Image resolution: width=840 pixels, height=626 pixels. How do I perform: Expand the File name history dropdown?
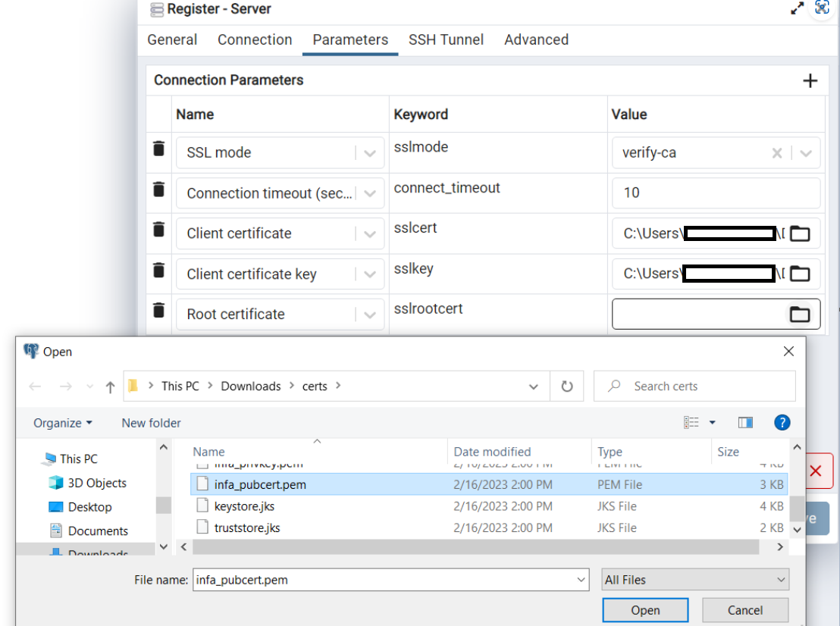(581, 580)
